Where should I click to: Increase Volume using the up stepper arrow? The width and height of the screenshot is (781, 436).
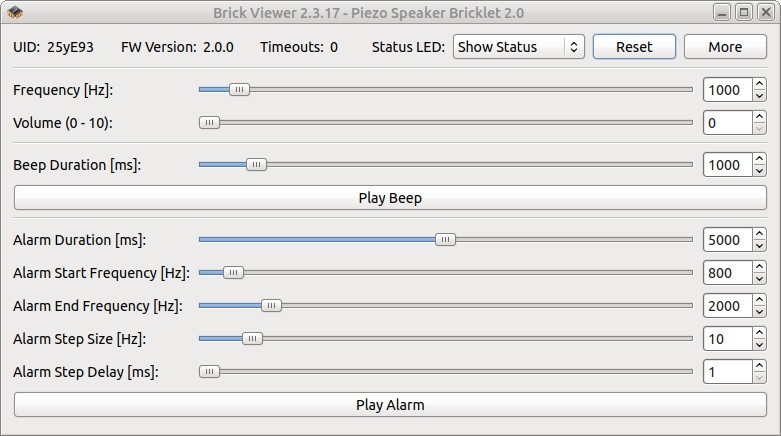(x=759, y=117)
